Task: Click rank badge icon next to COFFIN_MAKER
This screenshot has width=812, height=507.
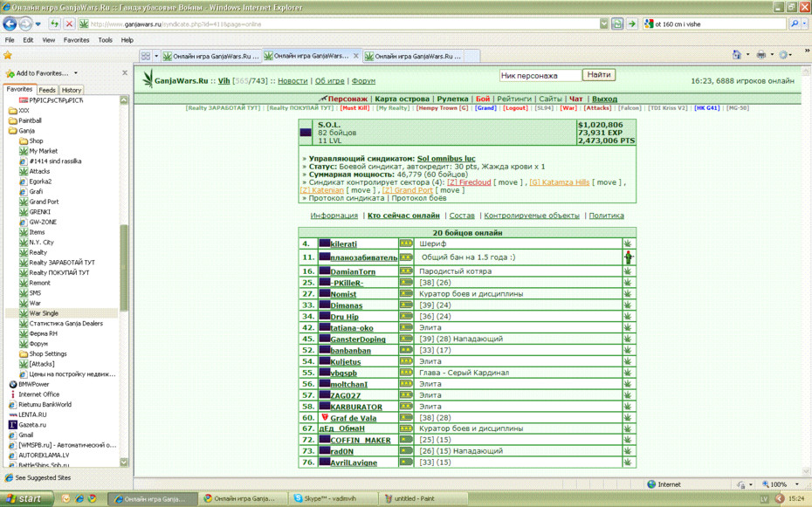Action: [x=405, y=440]
